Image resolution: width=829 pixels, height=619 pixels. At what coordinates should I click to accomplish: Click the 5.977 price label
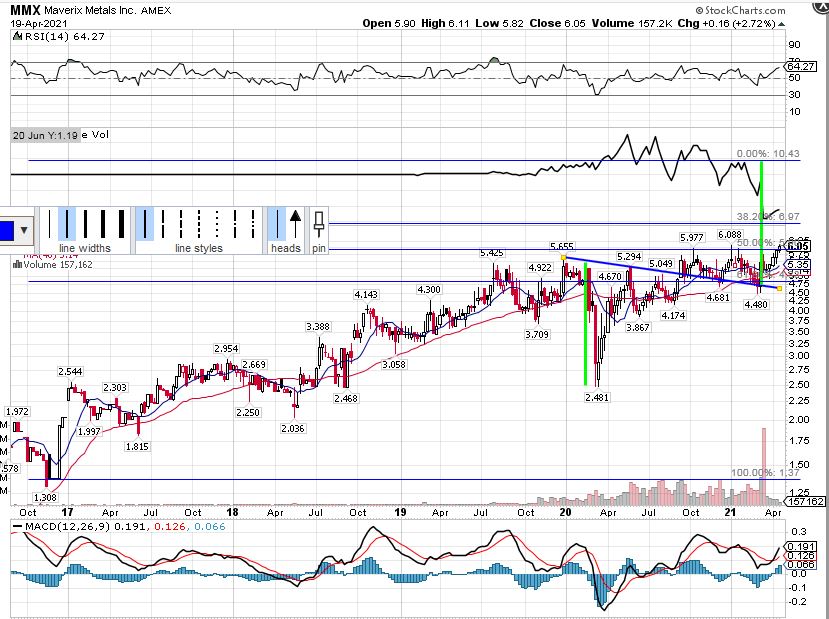(x=692, y=238)
